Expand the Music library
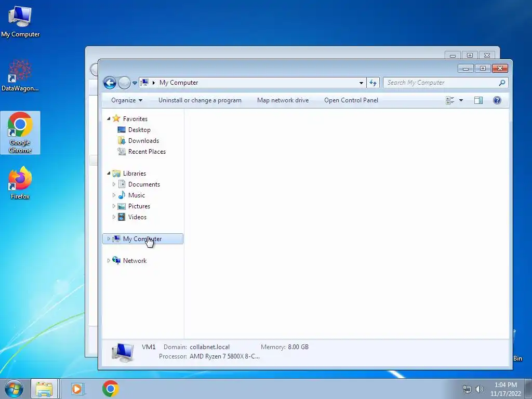This screenshot has width=532, height=399. 114,195
